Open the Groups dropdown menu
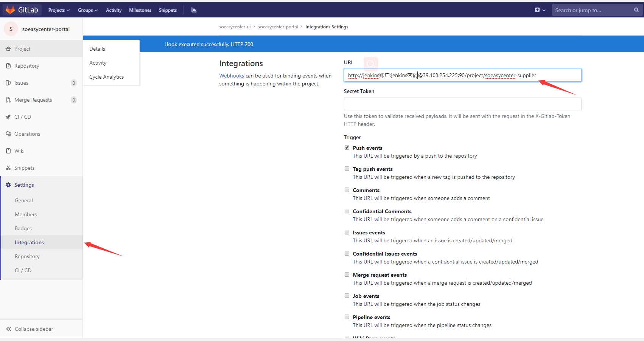Screen dimensions: 644x341 (88, 10)
